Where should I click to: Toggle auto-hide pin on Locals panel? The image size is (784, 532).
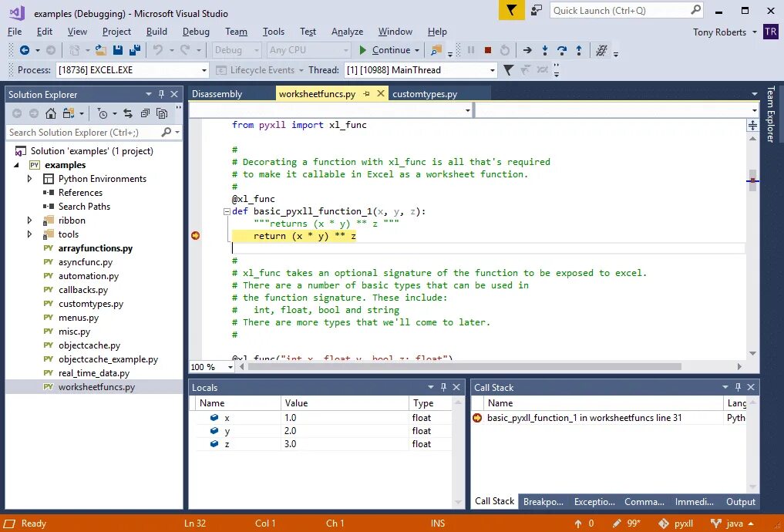[443, 388]
